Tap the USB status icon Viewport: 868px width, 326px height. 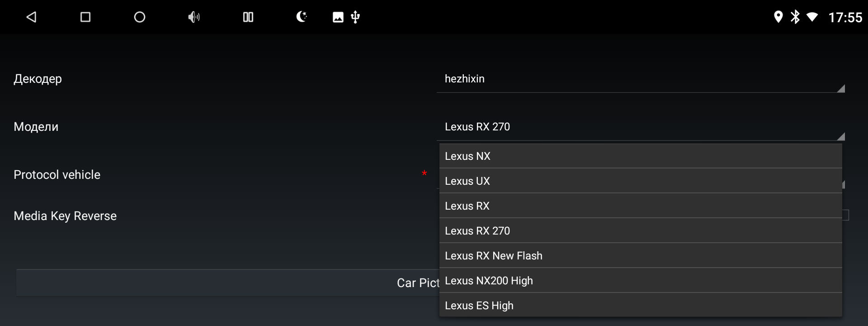point(355,17)
